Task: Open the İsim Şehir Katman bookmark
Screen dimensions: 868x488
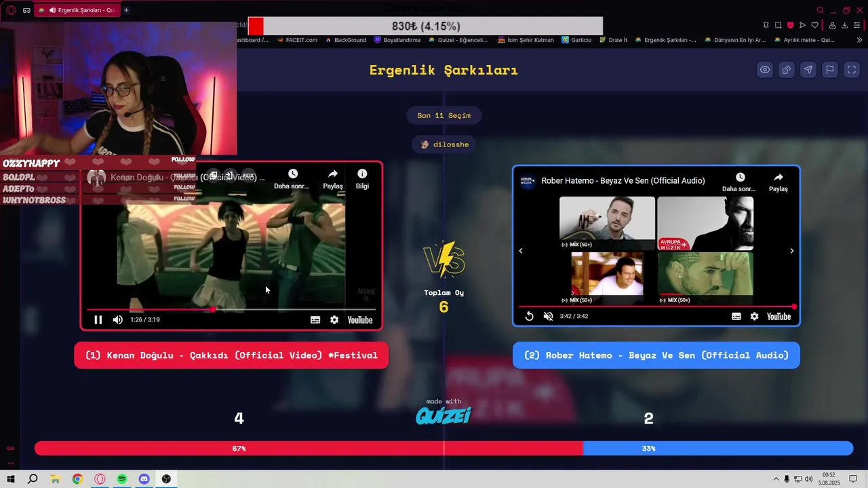Action: (526, 40)
